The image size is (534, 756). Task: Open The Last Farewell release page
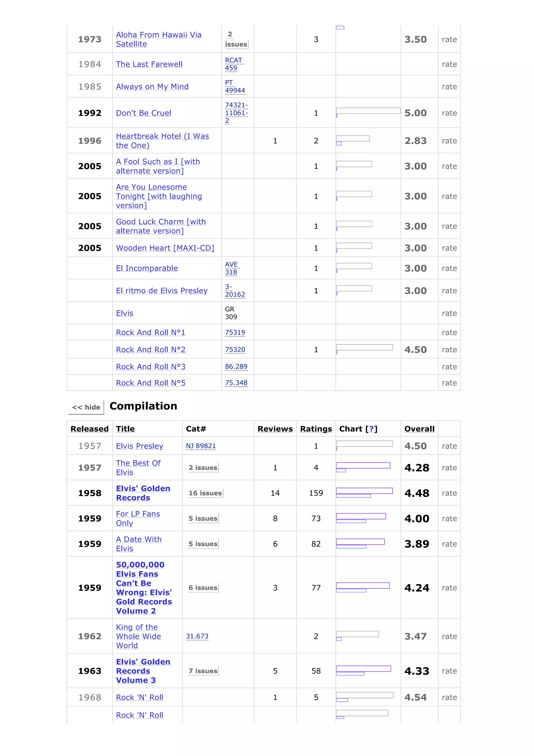coord(149,64)
